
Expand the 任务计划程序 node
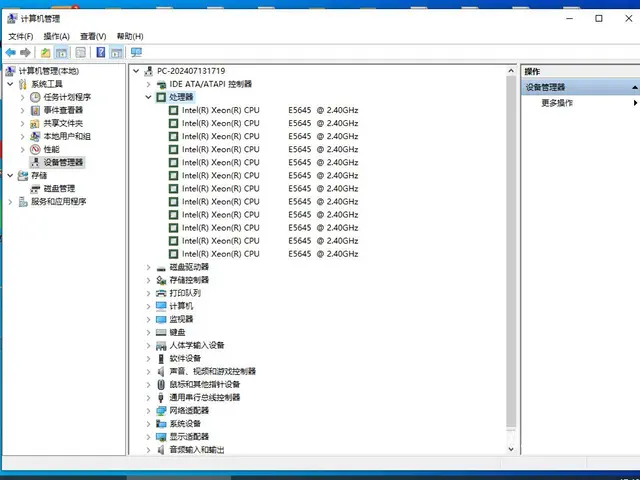click(x=22, y=97)
